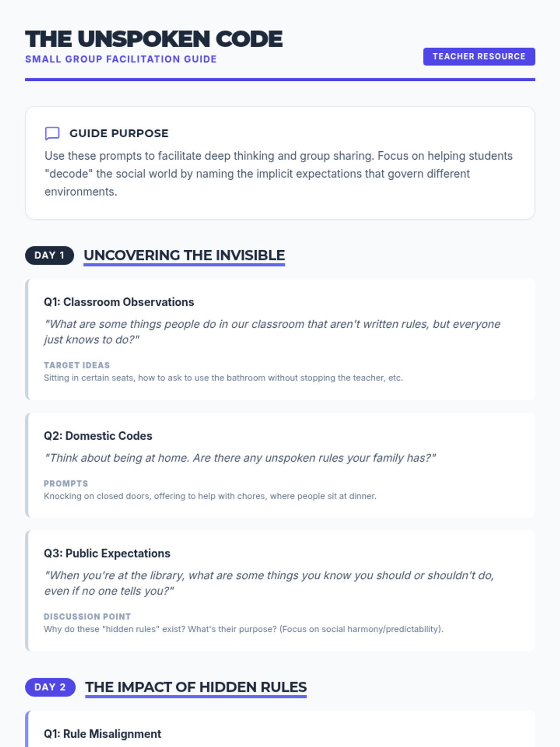The height and width of the screenshot is (747, 560).
Task: Click The Impact of Hidden Rules heading
Action: [196, 687]
